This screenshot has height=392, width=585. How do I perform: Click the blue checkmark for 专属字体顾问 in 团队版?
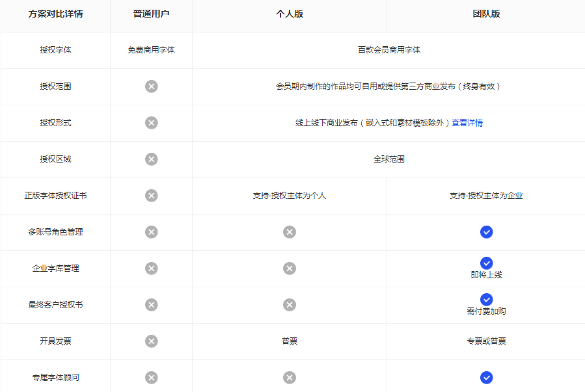(486, 378)
